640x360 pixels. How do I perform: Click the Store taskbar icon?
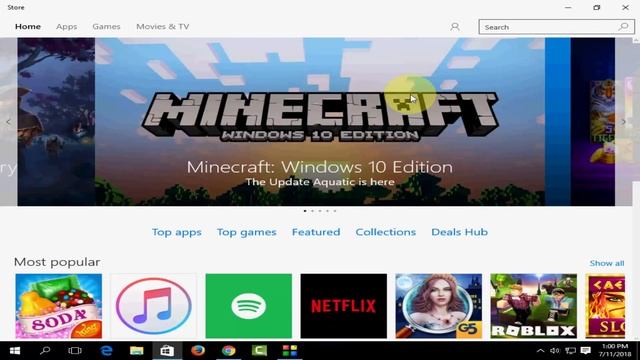point(167,351)
